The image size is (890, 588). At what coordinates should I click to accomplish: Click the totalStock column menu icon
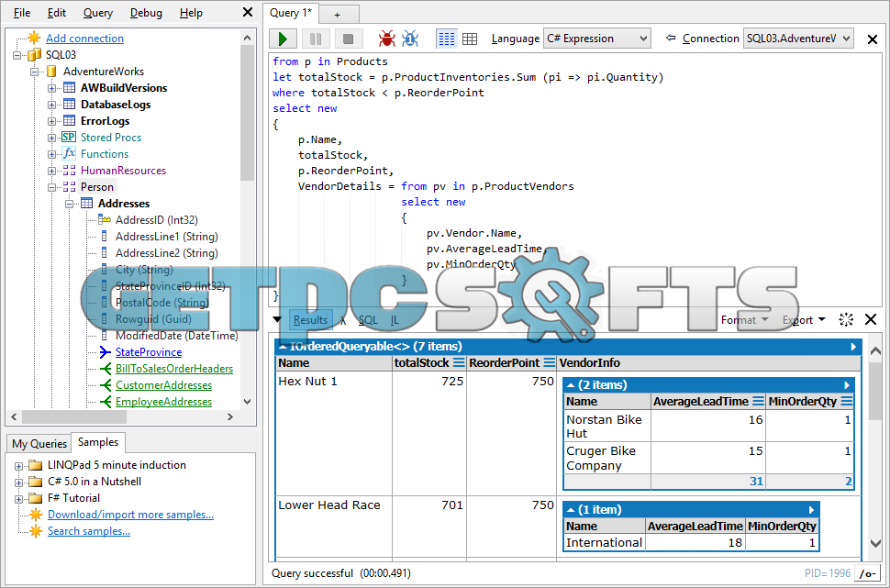(459, 362)
